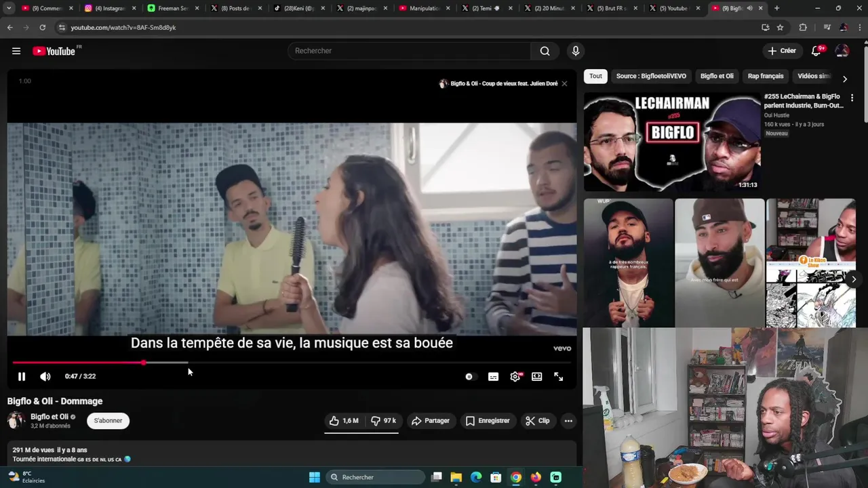Open Microsoft Edge from the taskbar
Viewport: 868px width, 488px height.
(476, 477)
